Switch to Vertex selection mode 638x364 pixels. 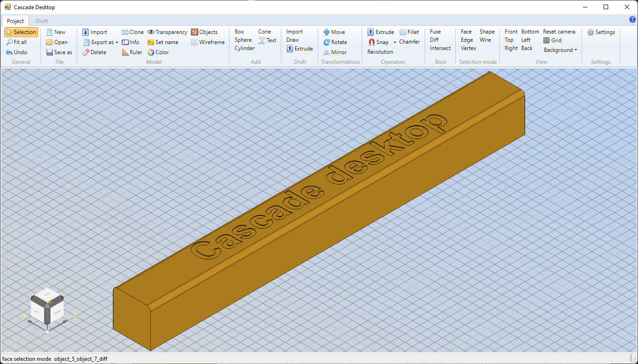pos(469,48)
